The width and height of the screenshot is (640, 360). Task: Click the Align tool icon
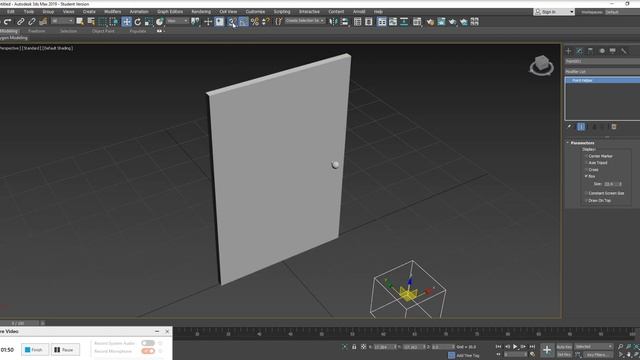click(x=344, y=21)
